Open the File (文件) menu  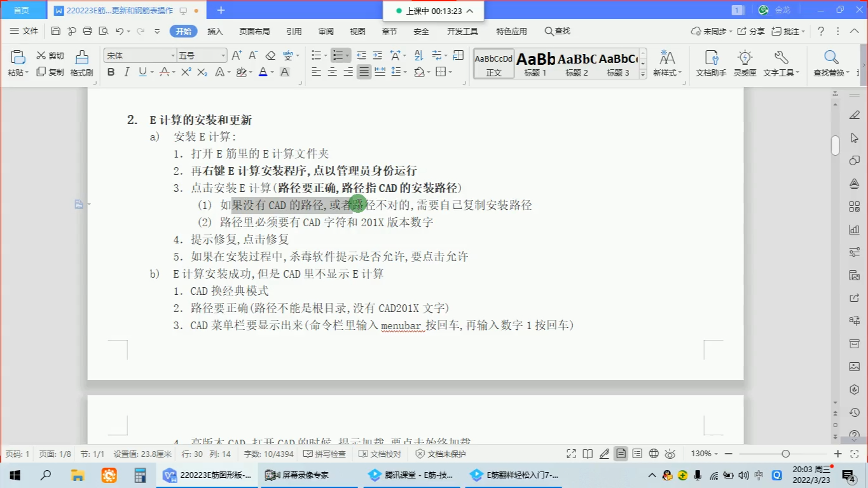(x=24, y=31)
